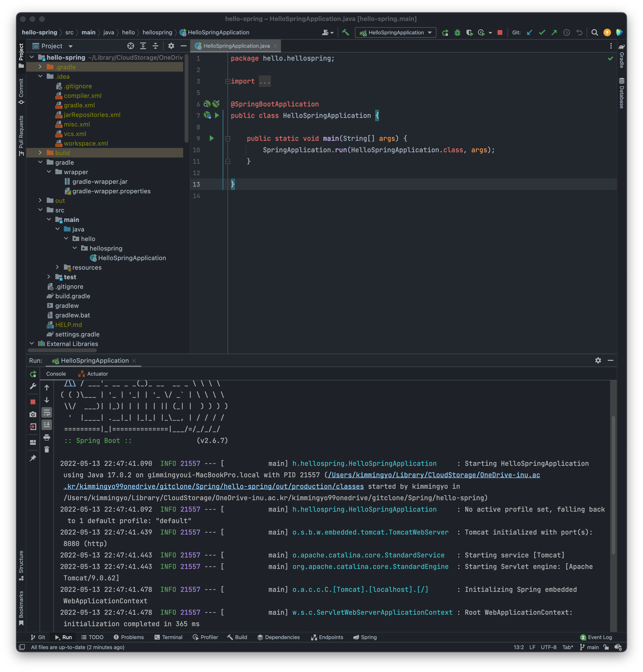Collapse the .idea folder
This screenshot has height=672, width=643.
pos(40,76)
